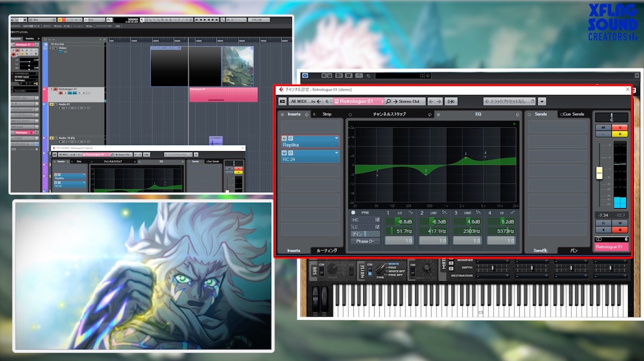Image resolution: width=644 pixels, height=361 pixels.
Task: Click the channel link icon above Retrologue 01 name
Action: click(x=599, y=240)
